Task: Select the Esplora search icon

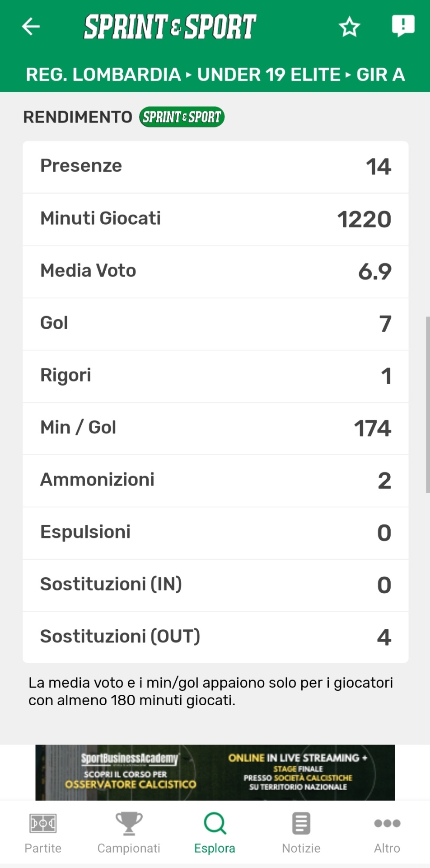Action: [215, 824]
